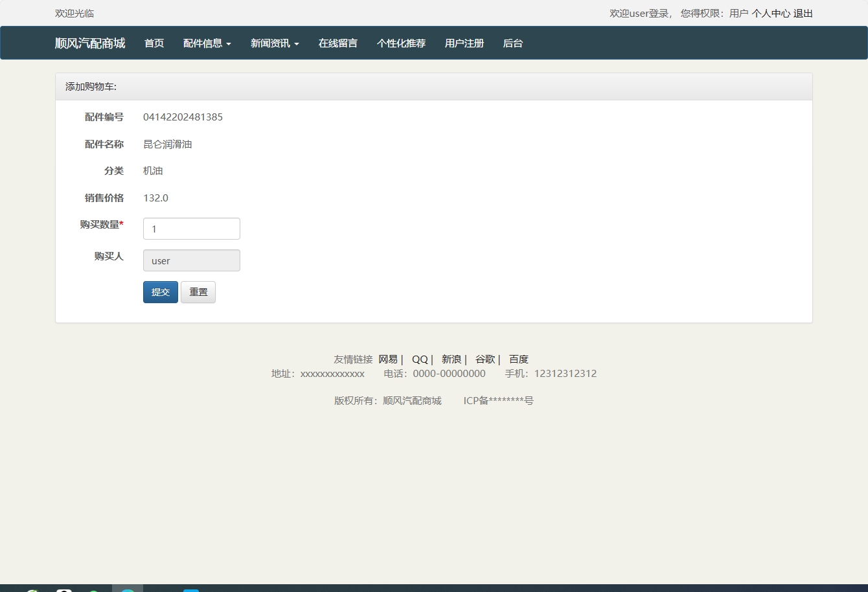This screenshot has height=592, width=868.
Task: Click the 版权所有：顺风汽配商城 footer text
Action: (387, 401)
